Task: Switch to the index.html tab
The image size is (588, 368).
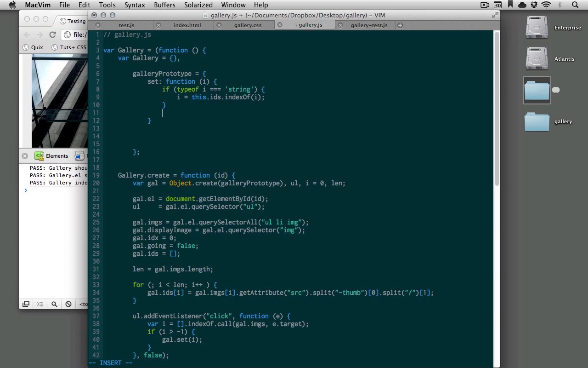Action: (187, 25)
